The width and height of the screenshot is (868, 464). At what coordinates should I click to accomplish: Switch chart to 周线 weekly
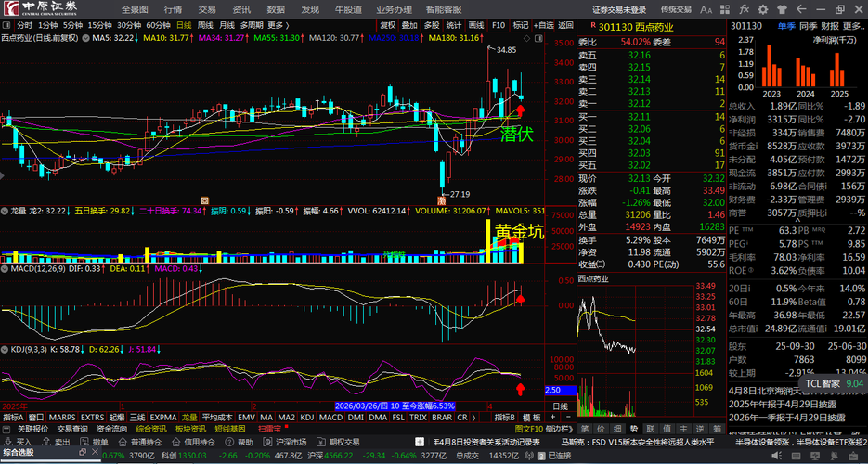[x=205, y=25]
